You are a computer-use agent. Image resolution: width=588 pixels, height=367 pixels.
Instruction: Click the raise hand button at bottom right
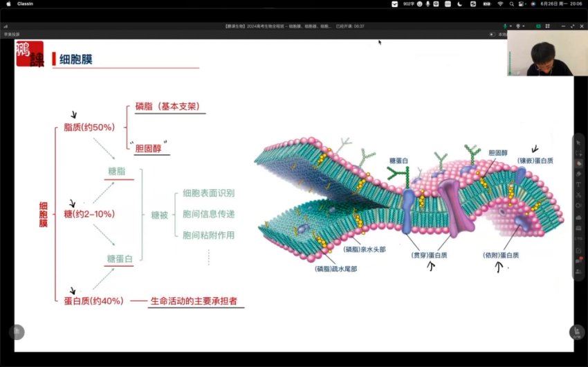577,332
